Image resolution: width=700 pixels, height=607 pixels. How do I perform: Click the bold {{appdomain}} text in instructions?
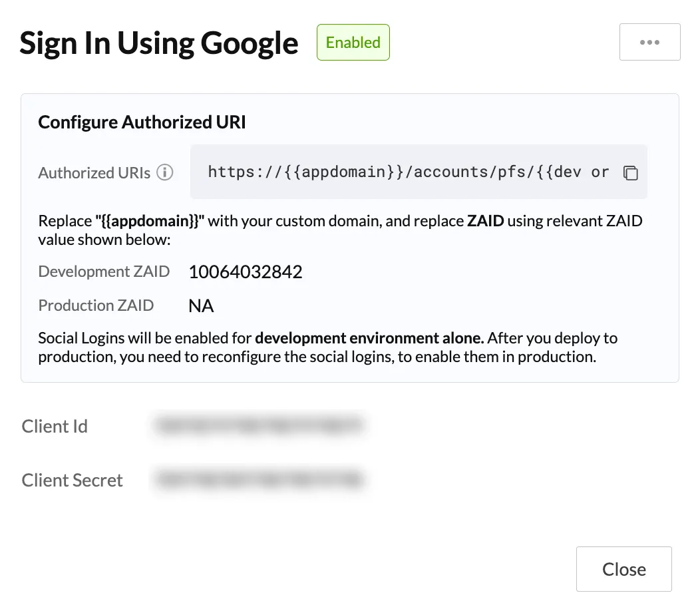pos(150,221)
